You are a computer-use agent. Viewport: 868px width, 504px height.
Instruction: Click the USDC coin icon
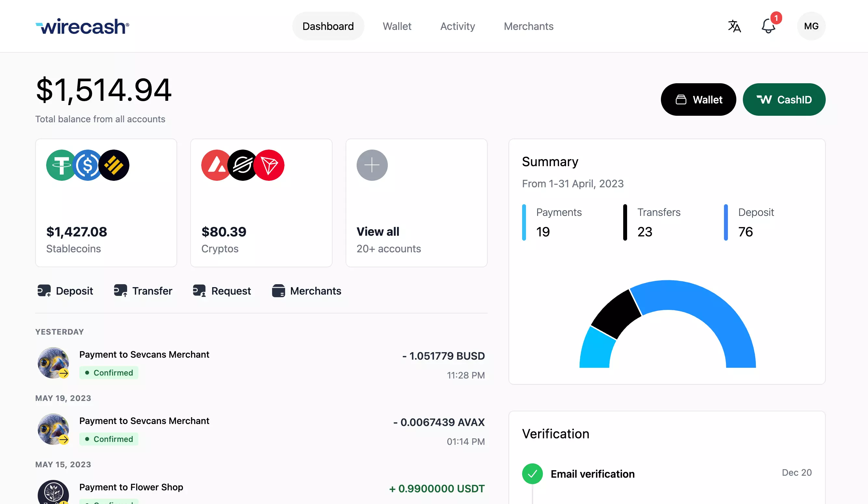(x=88, y=165)
